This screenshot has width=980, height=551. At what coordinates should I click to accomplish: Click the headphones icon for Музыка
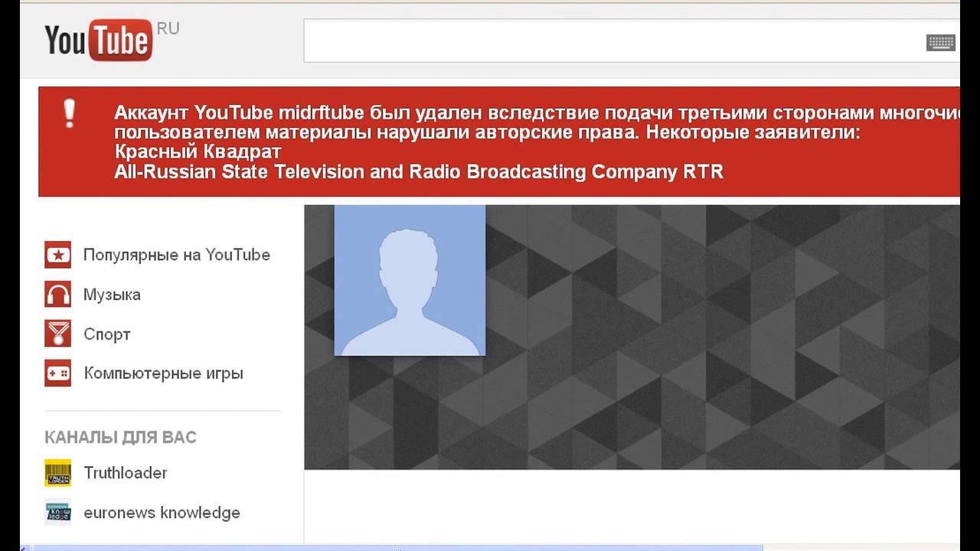[x=57, y=295]
